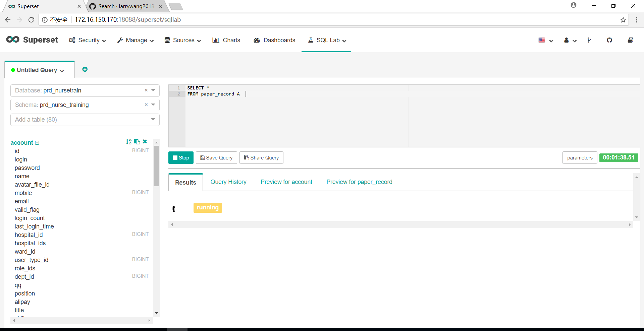Open Charts from the navigation bar icon
The height and width of the screenshot is (331, 644).
[216, 40]
